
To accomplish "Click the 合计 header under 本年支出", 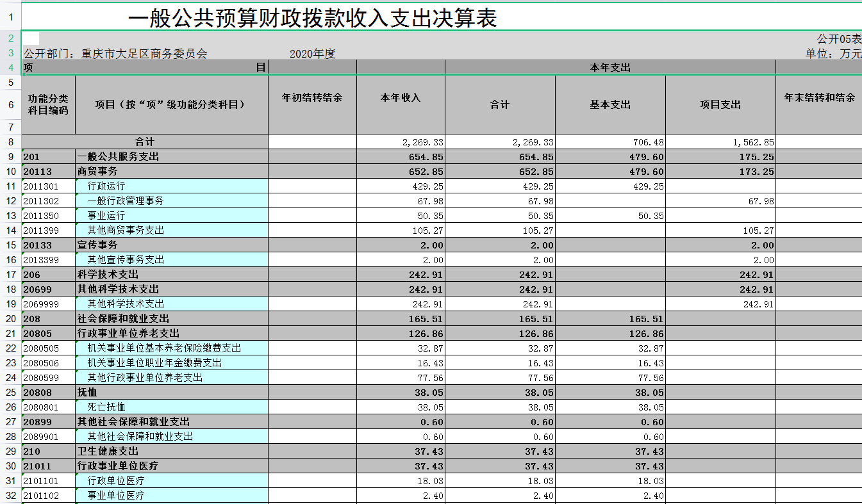I will (x=500, y=104).
